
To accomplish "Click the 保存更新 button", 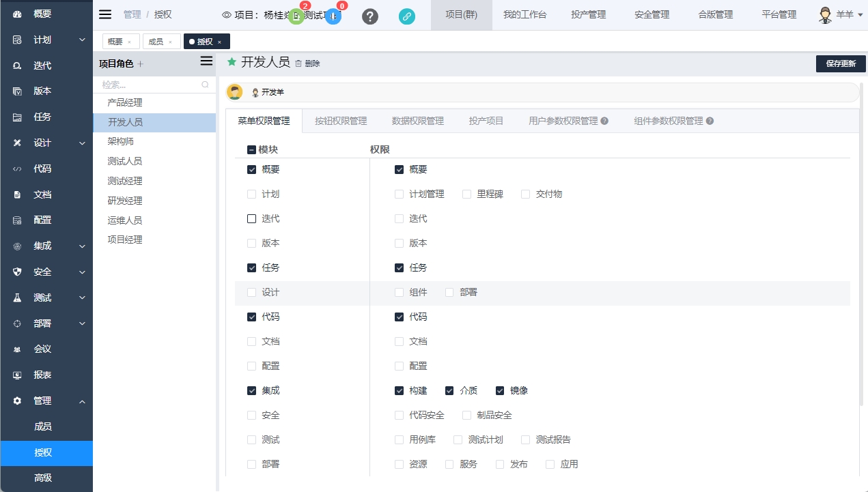I will (840, 63).
